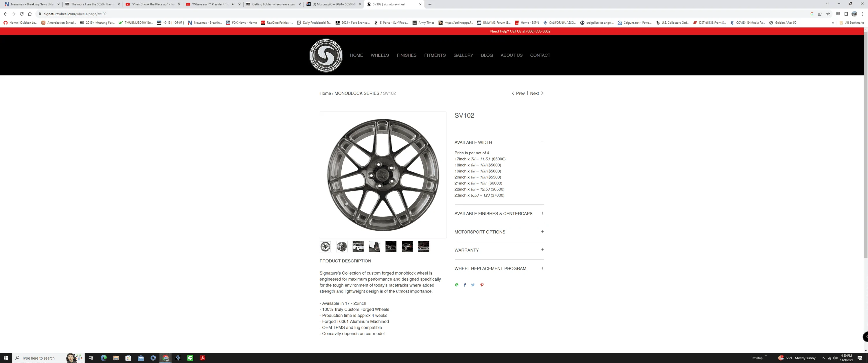Select the last gallery thumbnail

(x=424, y=247)
